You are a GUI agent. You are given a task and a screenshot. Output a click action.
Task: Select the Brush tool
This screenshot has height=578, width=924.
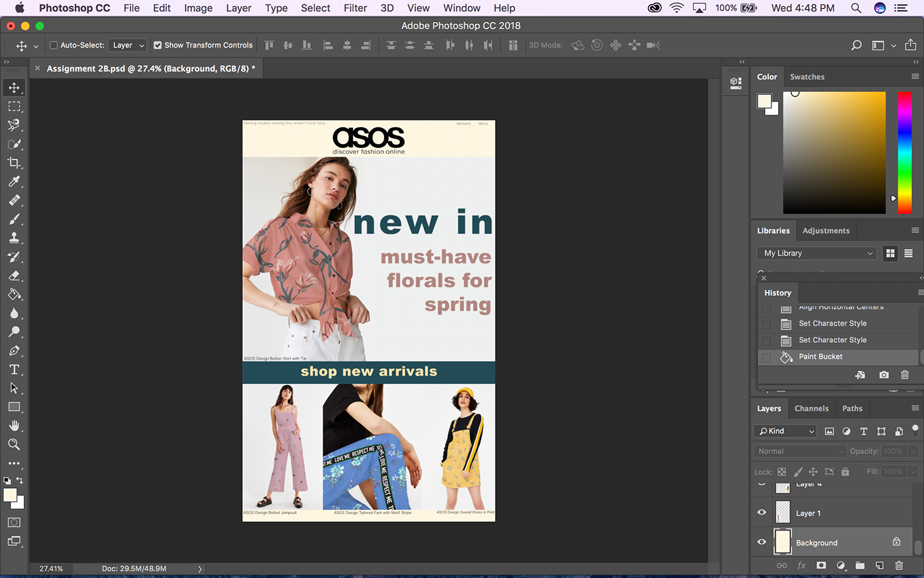click(14, 219)
